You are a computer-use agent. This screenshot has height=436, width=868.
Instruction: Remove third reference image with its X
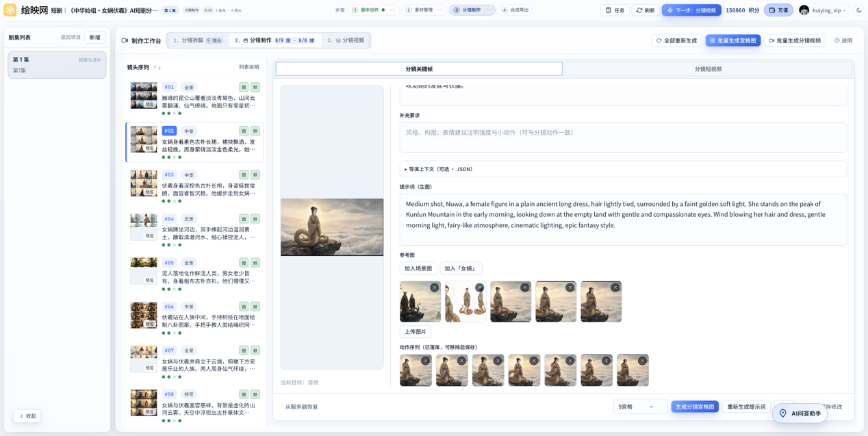(525, 287)
